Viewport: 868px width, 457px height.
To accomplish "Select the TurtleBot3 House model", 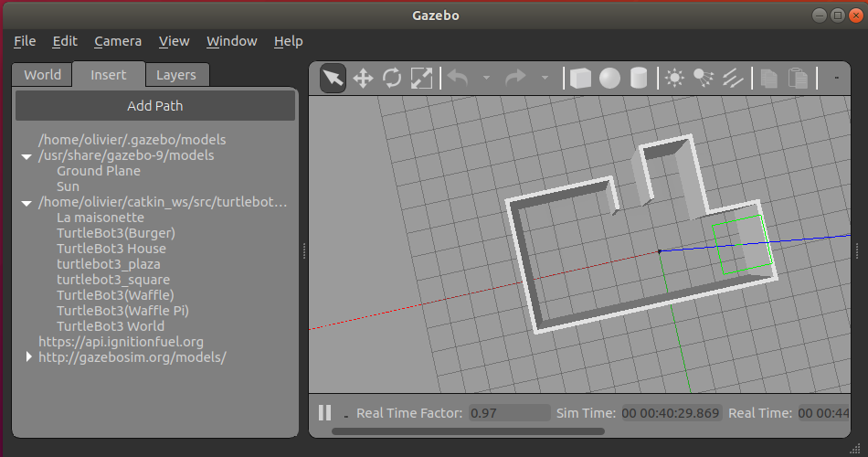I will pos(111,249).
